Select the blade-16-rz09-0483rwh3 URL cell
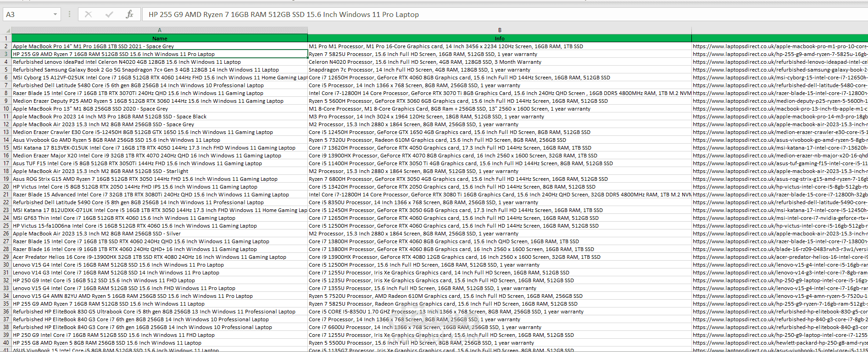This screenshot has height=352, width=868. tap(780, 249)
